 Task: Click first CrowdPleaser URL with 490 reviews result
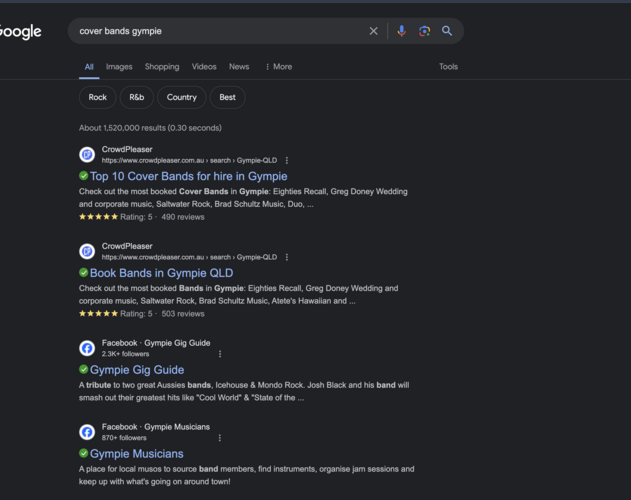tap(189, 161)
